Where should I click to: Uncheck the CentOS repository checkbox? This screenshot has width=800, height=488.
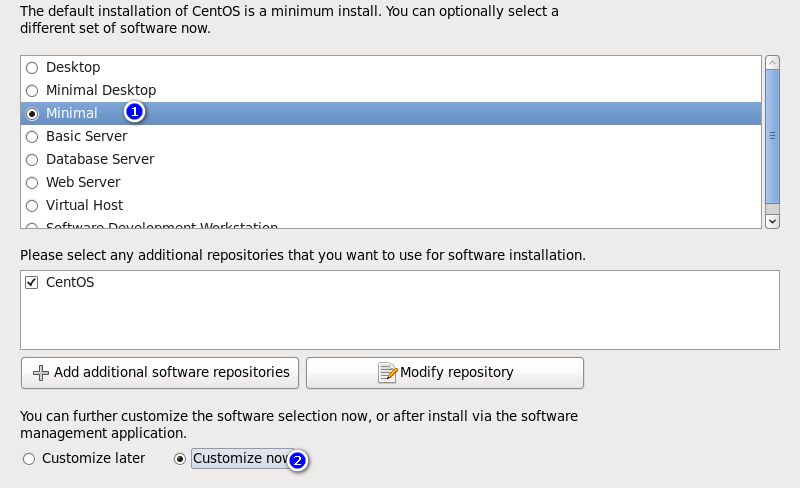[32, 282]
